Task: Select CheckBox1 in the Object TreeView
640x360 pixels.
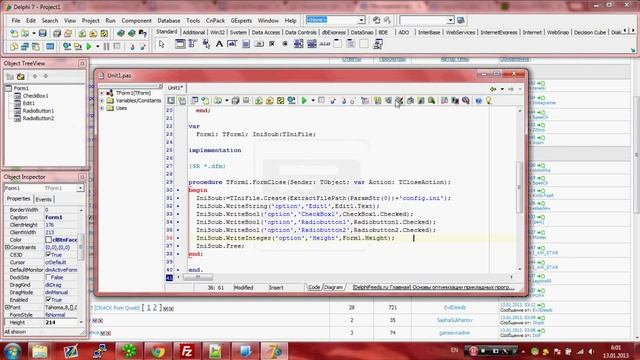Action: click(x=35, y=96)
